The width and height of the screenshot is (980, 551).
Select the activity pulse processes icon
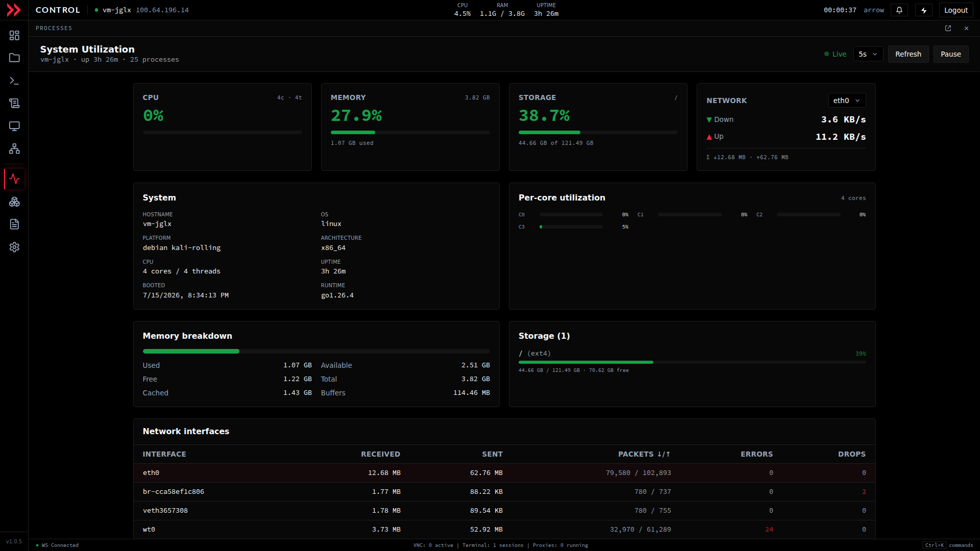tap(14, 179)
